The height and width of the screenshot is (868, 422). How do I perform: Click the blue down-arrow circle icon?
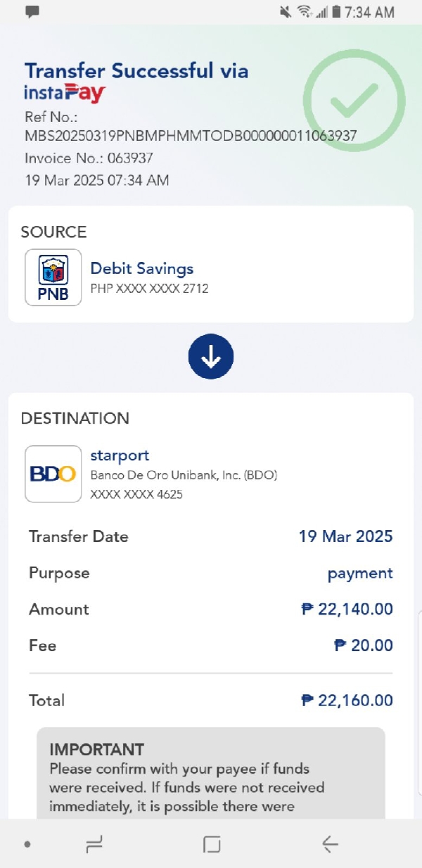tap(211, 358)
